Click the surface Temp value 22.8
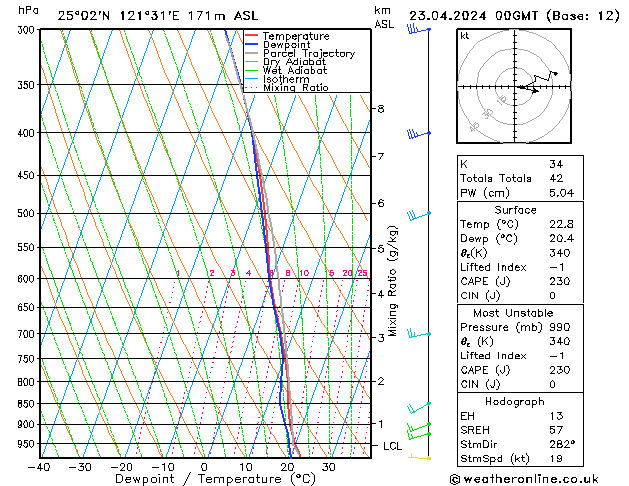The width and height of the screenshot is (629, 486). pos(561,224)
